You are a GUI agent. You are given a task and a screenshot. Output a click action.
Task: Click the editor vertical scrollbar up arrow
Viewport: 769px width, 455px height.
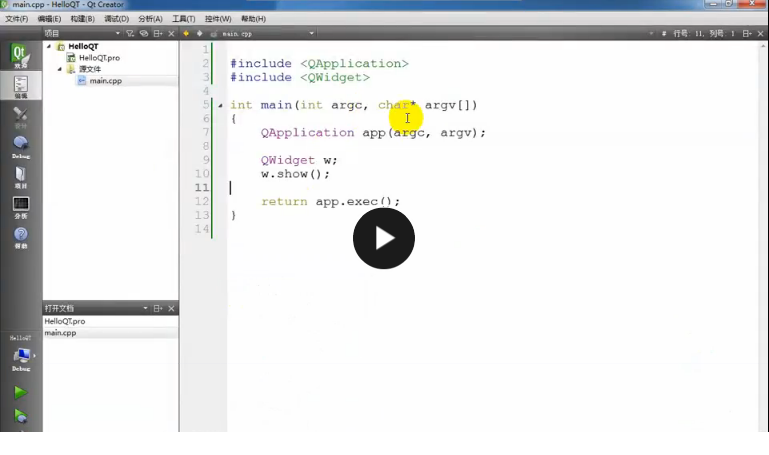763,46
